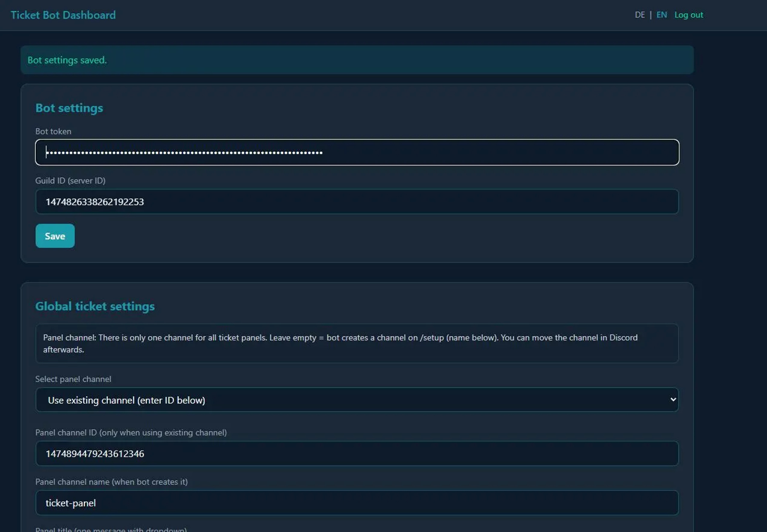Open the Select panel channel dropdown

tap(357, 400)
